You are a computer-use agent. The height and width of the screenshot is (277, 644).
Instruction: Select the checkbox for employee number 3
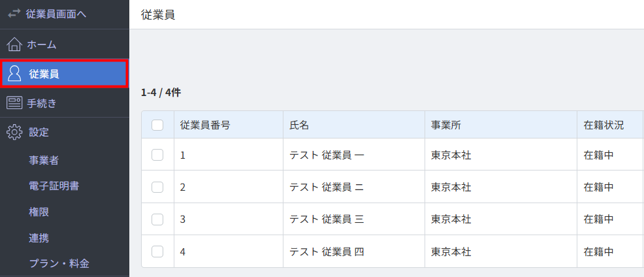(157, 219)
